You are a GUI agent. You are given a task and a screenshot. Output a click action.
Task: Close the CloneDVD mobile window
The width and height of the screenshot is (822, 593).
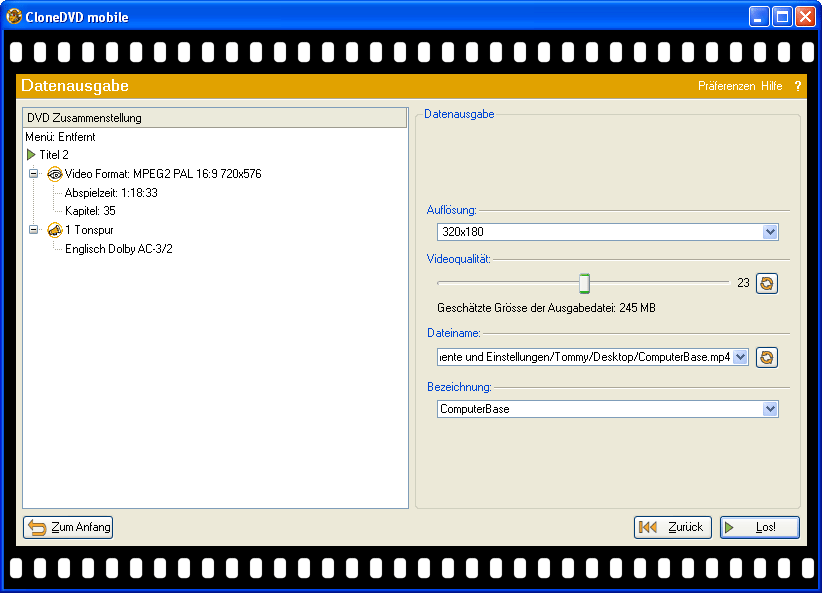click(x=805, y=17)
